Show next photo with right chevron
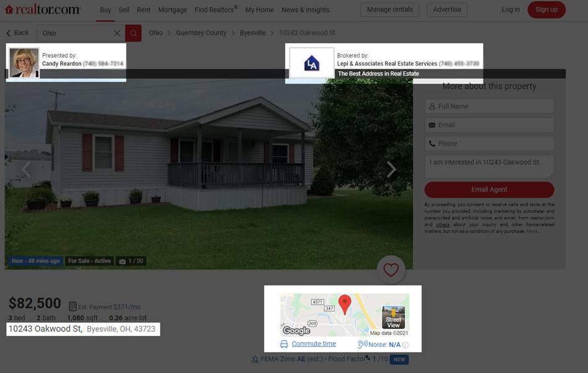The image size is (588, 373). (x=391, y=169)
